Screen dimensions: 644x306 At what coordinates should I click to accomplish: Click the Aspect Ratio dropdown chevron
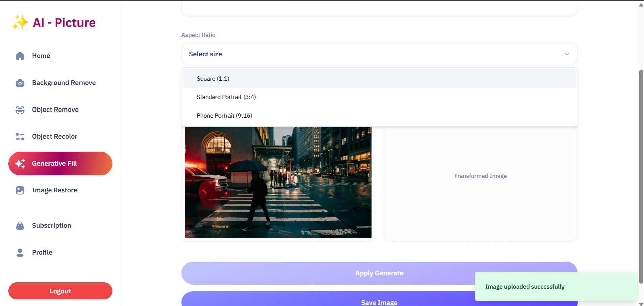pyautogui.click(x=567, y=54)
